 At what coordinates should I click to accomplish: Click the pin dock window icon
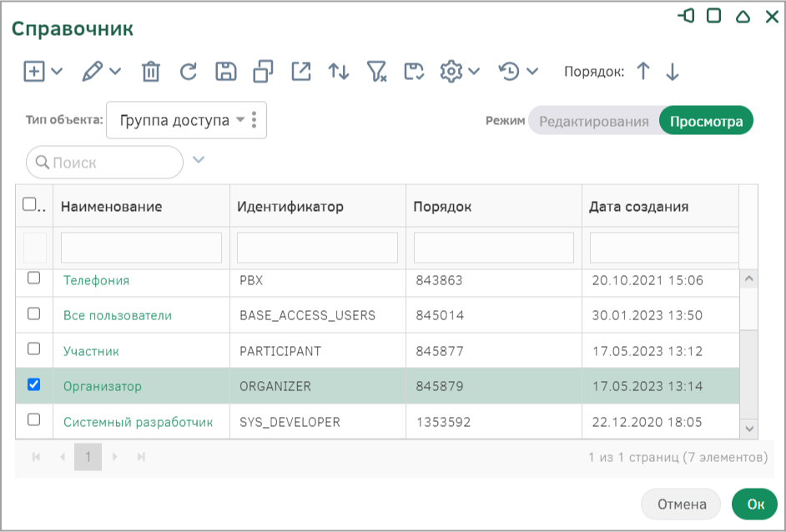pos(686,16)
